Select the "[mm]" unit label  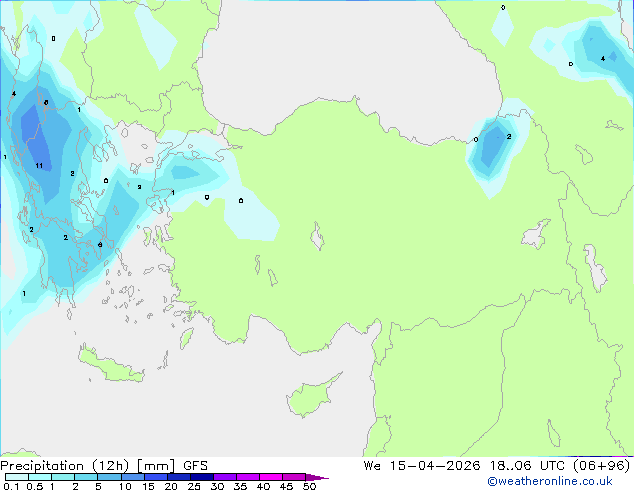point(156,466)
